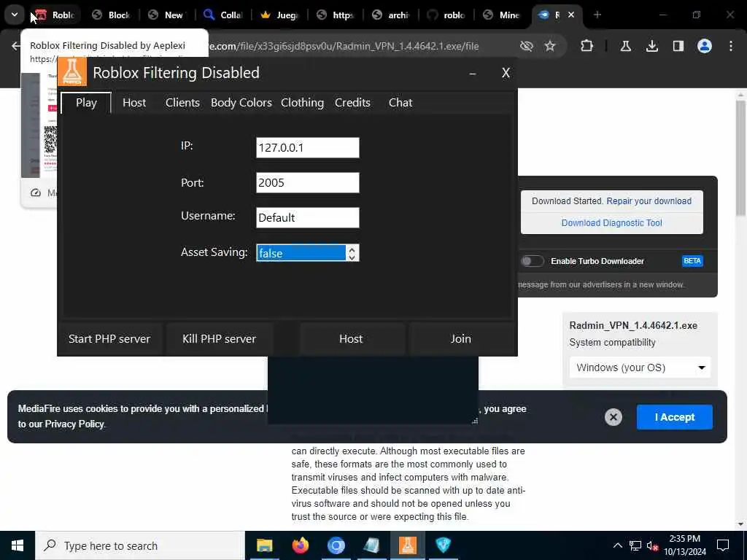Click the taskbar search box

click(x=139, y=545)
